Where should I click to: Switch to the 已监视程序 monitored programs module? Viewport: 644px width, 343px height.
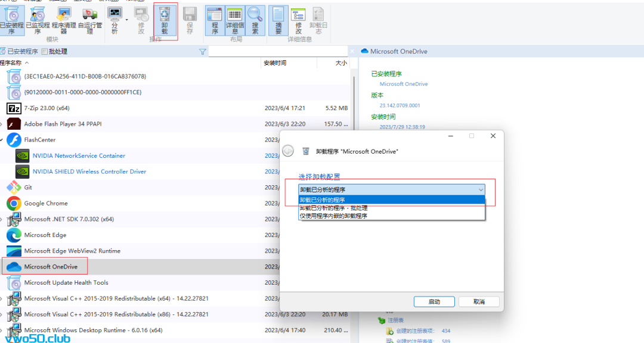pyautogui.click(x=38, y=20)
